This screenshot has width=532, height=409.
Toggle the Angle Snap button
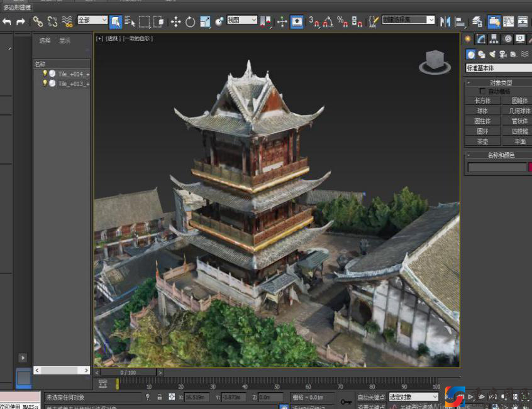pyautogui.click(x=328, y=22)
